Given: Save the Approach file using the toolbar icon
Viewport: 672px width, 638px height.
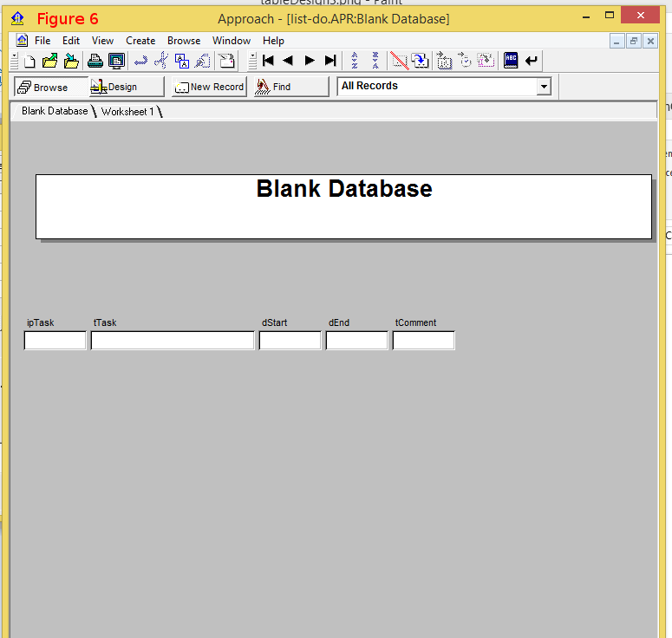Looking at the screenshot, I should point(71,61).
